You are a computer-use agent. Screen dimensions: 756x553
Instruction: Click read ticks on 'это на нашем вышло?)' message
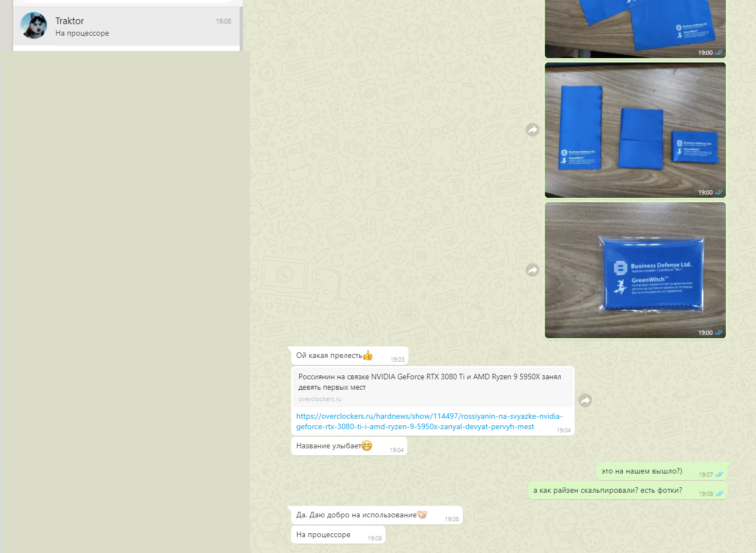tap(719, 475)
